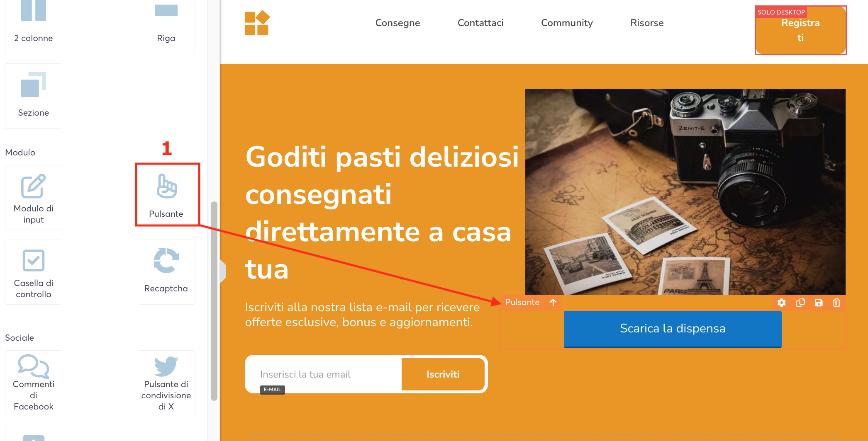Open settings gear for Pulsante block
Image resolution: width=868 pixels, height=441 pixels.
click(x=782, y=303)
